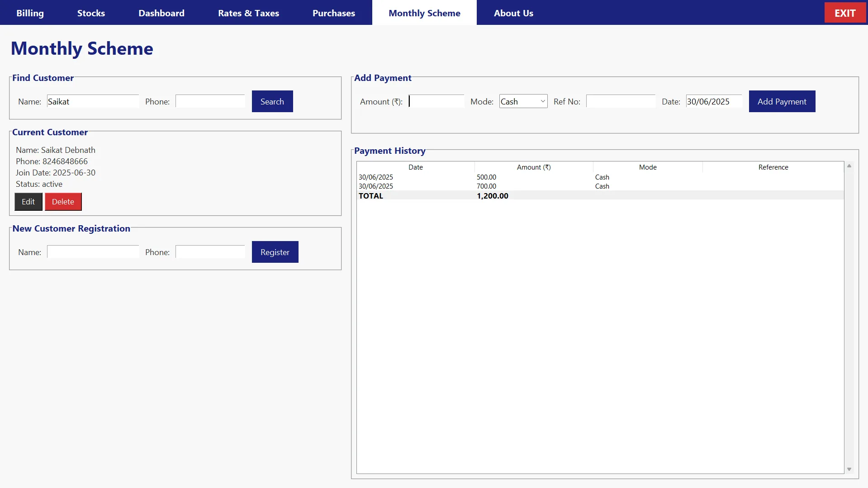Image resolution: width=868 pixels, height=488 pixels.
Task: Open the Billing tab
Action: (30, 13)
